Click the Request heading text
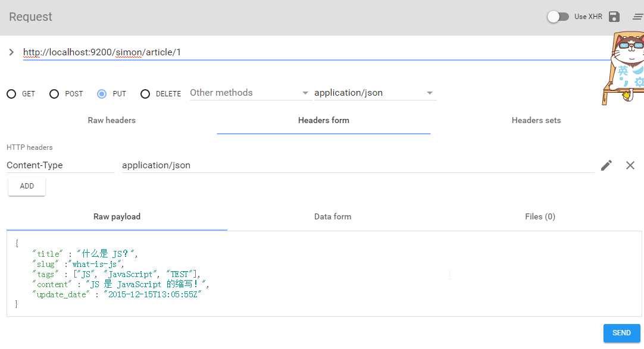The image size is (644, 349). click(30, 17)
